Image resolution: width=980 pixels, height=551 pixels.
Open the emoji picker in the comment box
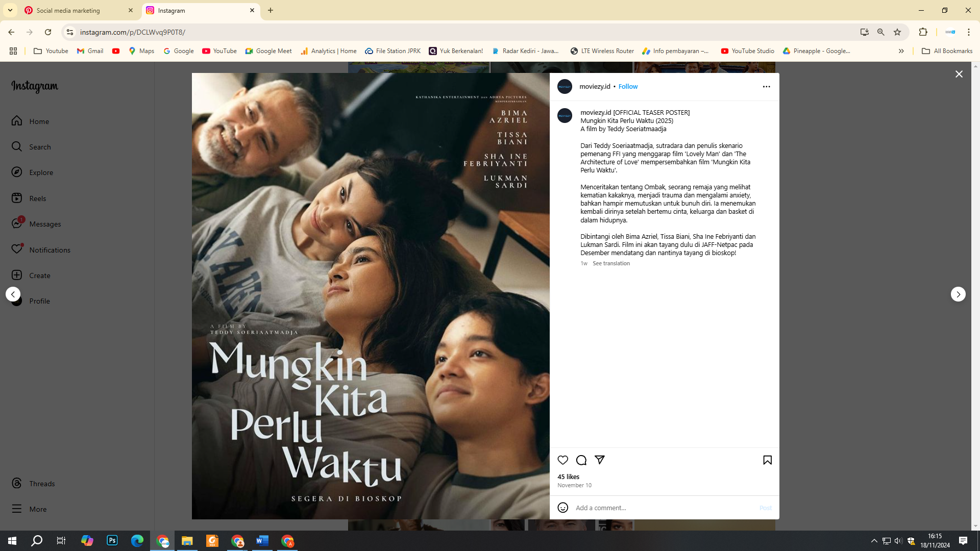tap(562, 508)
